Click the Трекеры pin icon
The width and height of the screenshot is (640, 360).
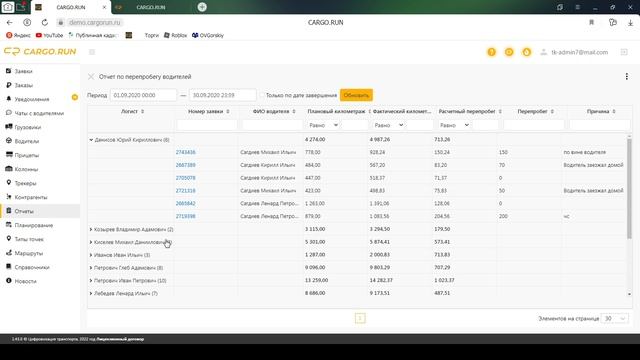click(9, 182)
